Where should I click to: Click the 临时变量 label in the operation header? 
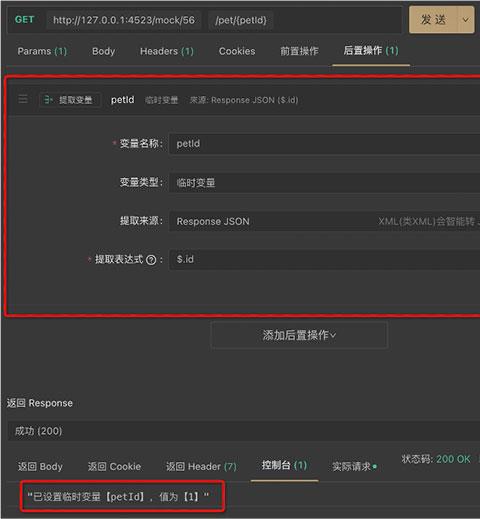pyautogui.click(x=162, y=100)
